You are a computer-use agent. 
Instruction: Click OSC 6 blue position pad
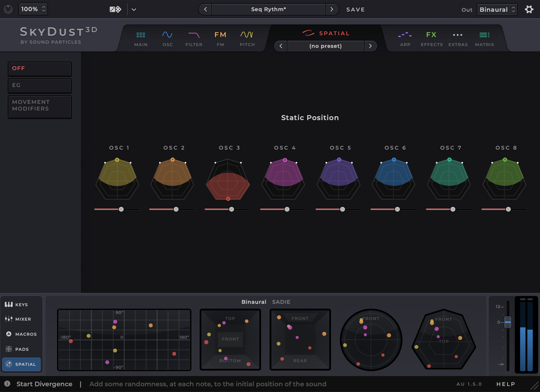[393, 179]
